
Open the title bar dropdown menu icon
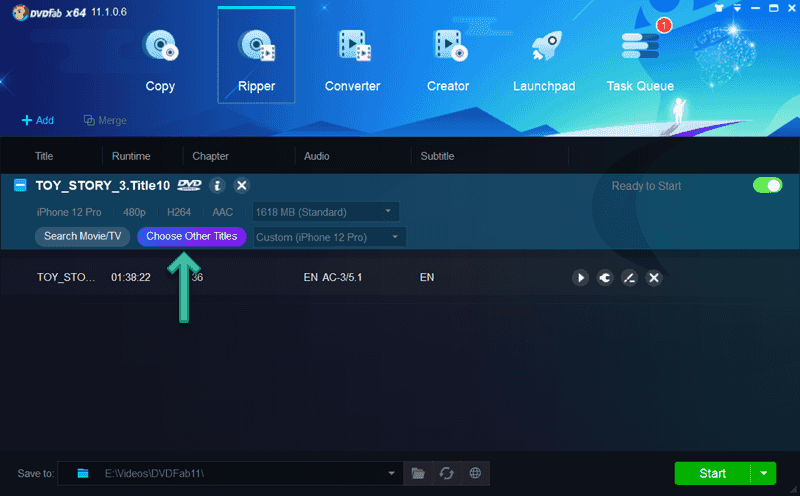[x=737, y=8]
